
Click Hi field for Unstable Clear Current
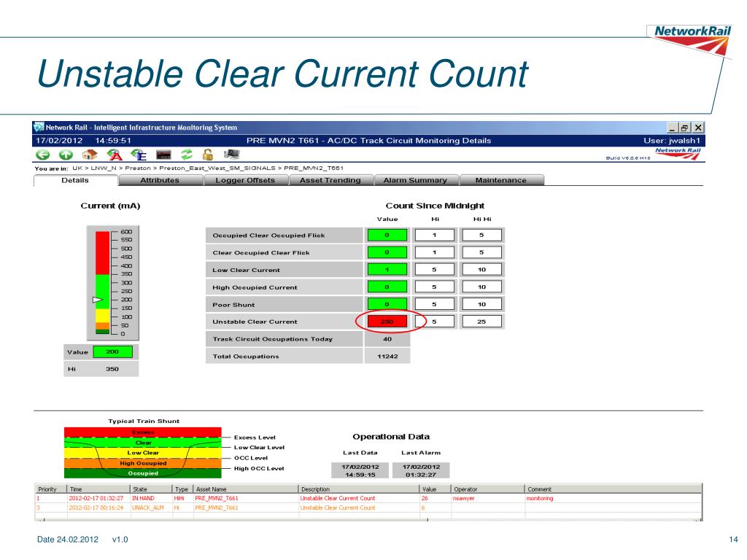point(435,322)
